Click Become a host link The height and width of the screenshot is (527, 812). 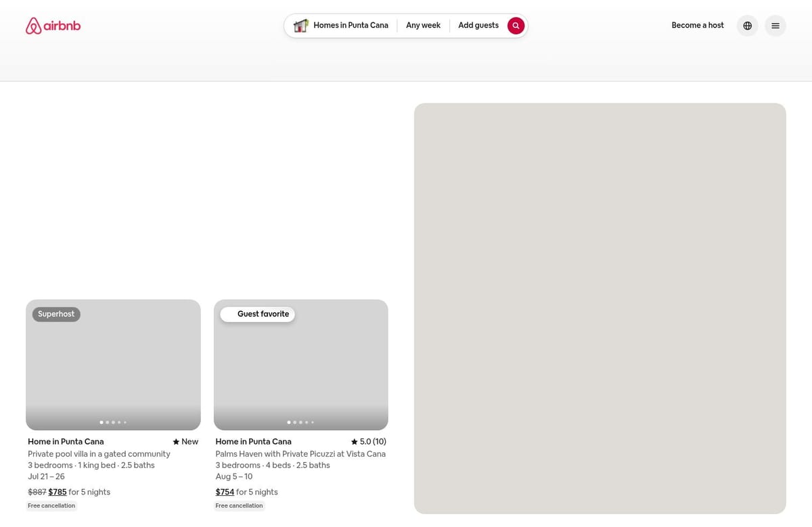pos(698,26)
